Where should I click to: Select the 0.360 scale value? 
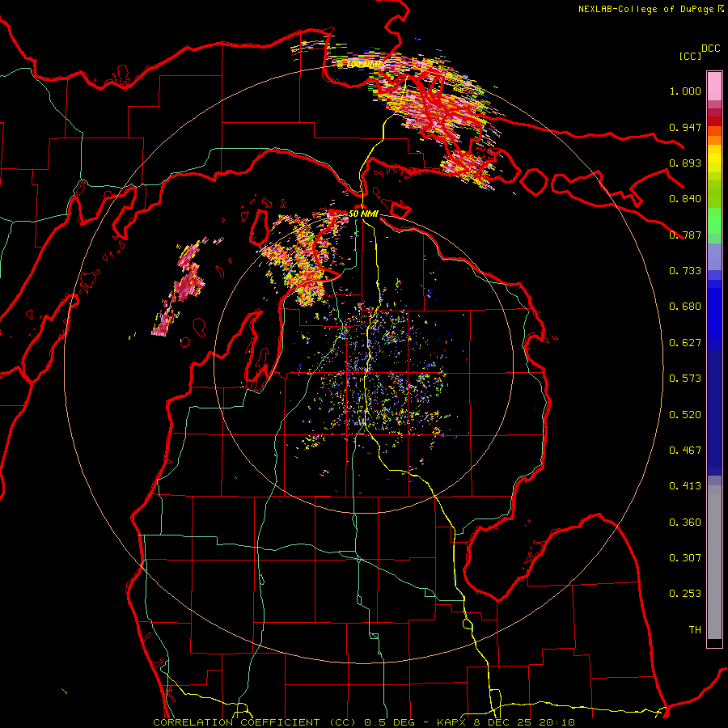point(685,523)
